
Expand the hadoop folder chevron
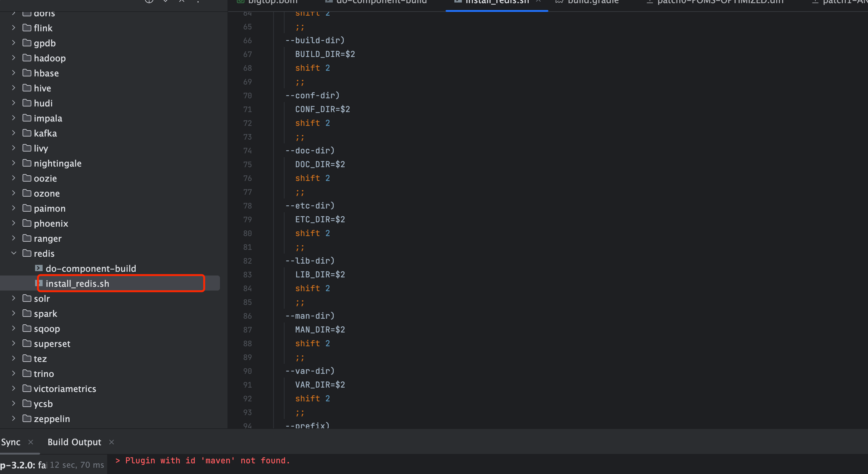13,58
